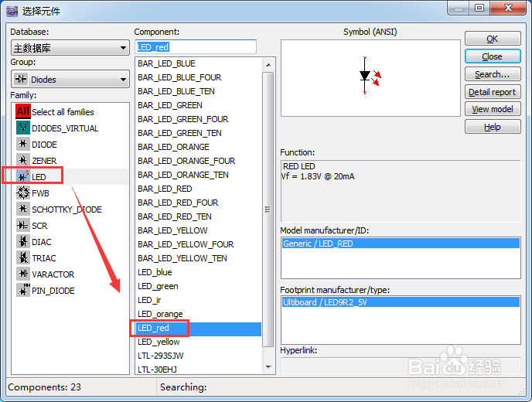The image size is (532, 402).
Task: Click the View model button
Action: pyautogui.click(x=493, y=109)
